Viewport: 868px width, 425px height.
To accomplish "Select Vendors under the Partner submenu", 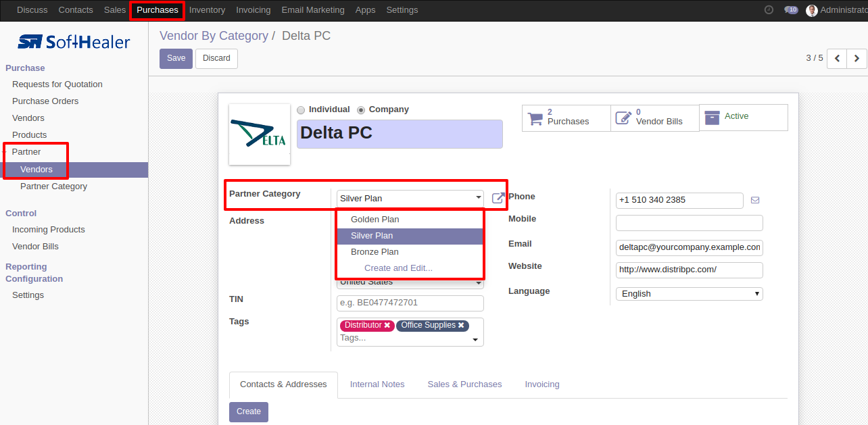I will click(37, 170).
